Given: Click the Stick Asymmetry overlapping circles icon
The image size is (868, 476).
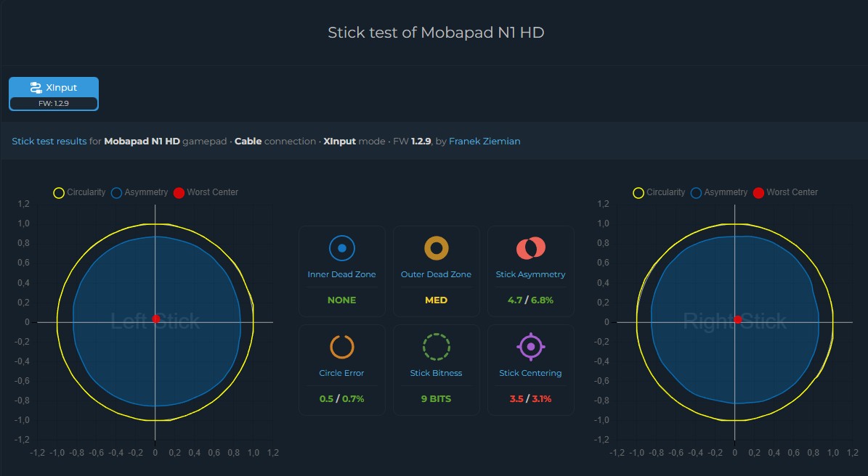Looking at the screenshot, I should coord(530,248).
